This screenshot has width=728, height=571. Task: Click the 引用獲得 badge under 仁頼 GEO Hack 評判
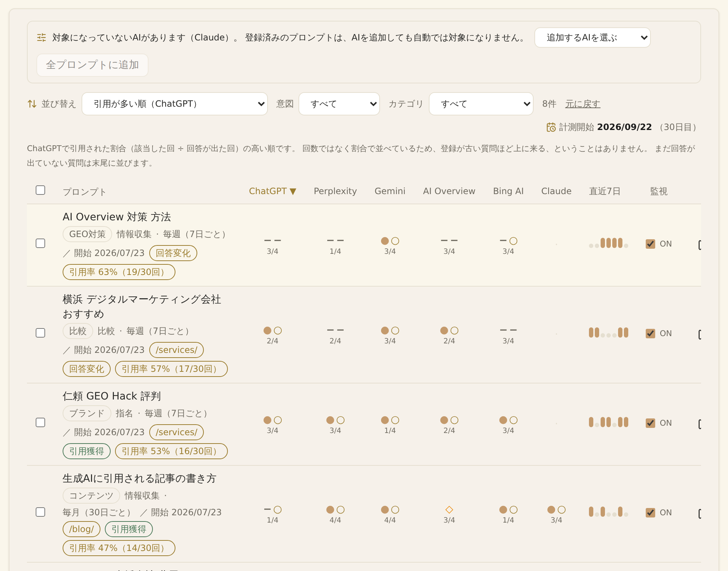pos(87,451)
